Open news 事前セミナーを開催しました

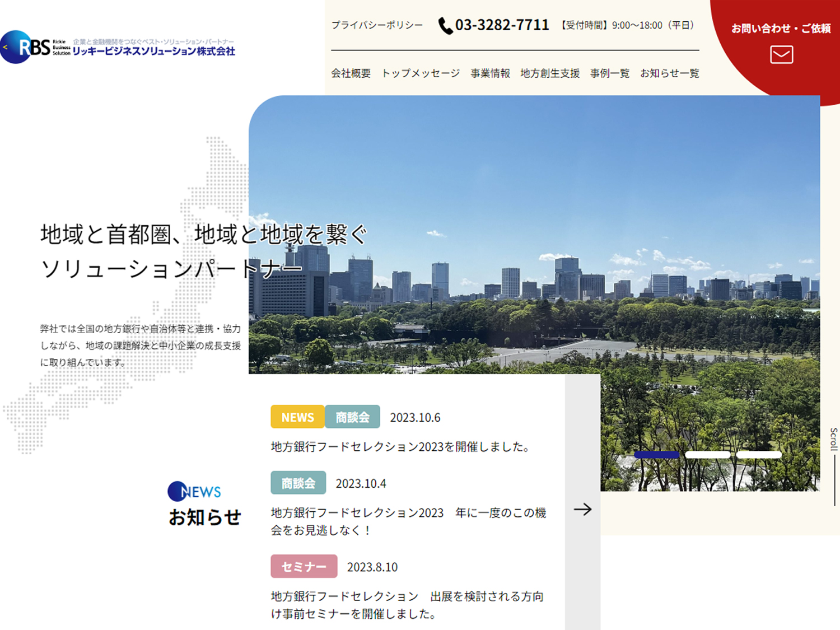point(408,605)
